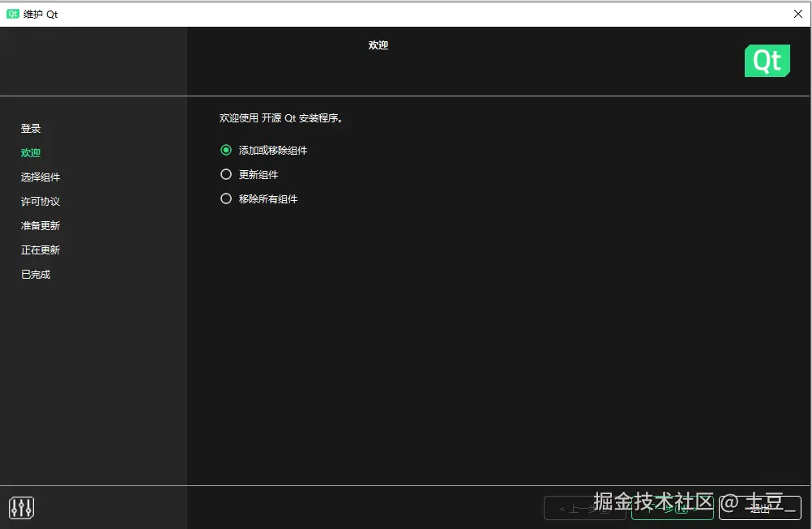
Task: Click the 欢迎使用 开源 Qt 安装程序 text
Action: (x=280, y=118)
